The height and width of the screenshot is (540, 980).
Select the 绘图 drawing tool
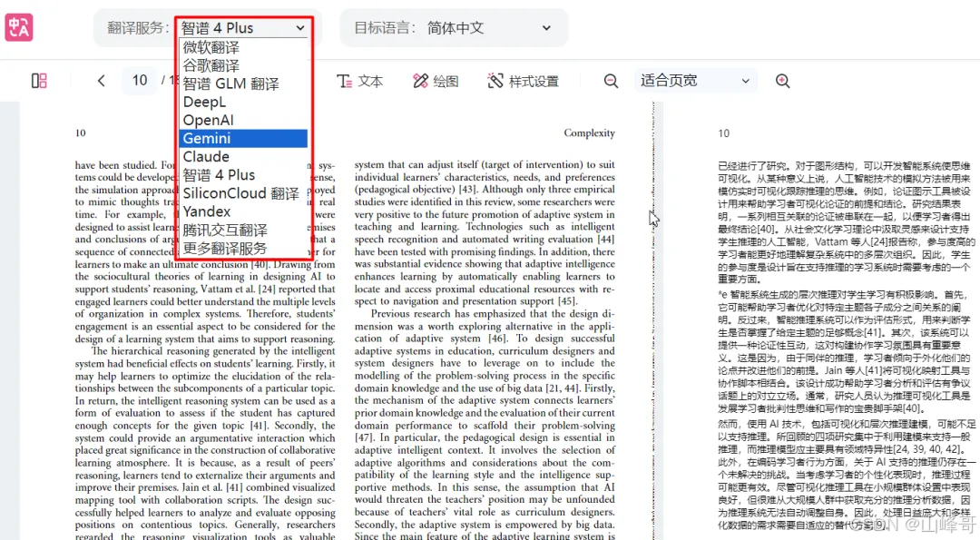point(436,82)
